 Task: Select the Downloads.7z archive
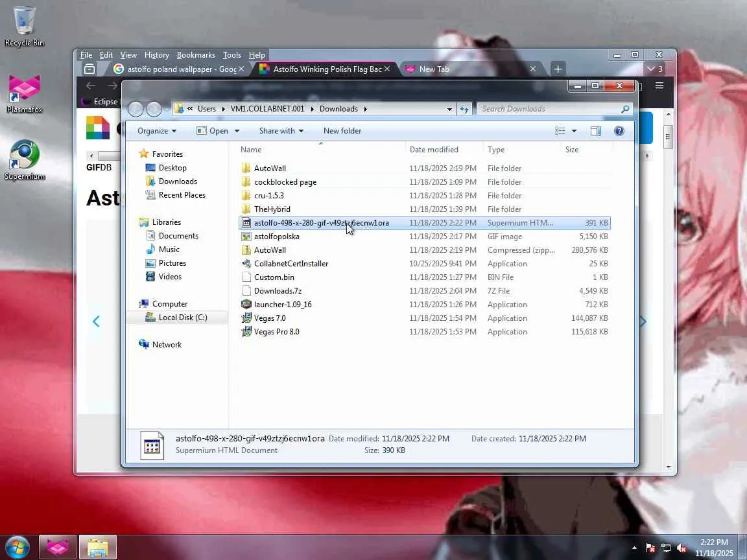coord(425,291)
